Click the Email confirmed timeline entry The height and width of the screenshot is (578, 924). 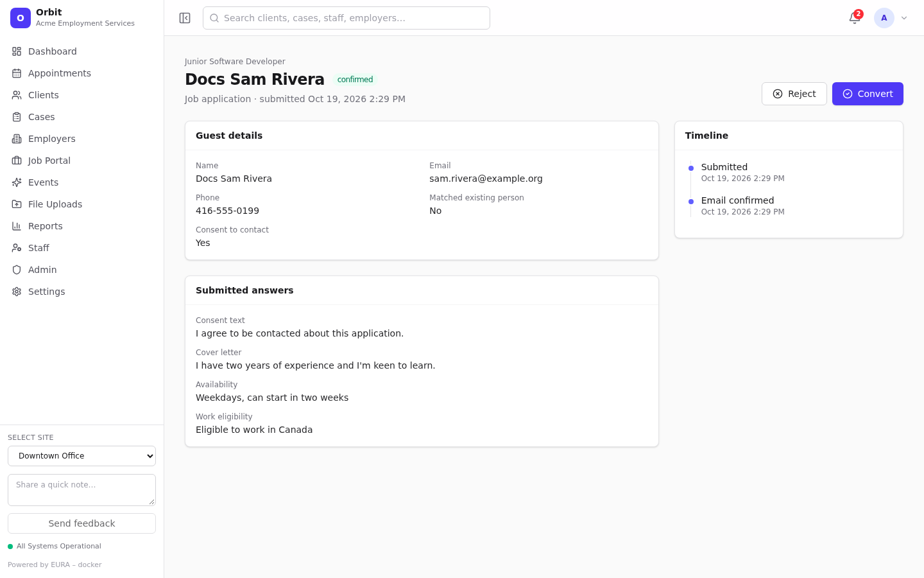[x=742, y=206]
